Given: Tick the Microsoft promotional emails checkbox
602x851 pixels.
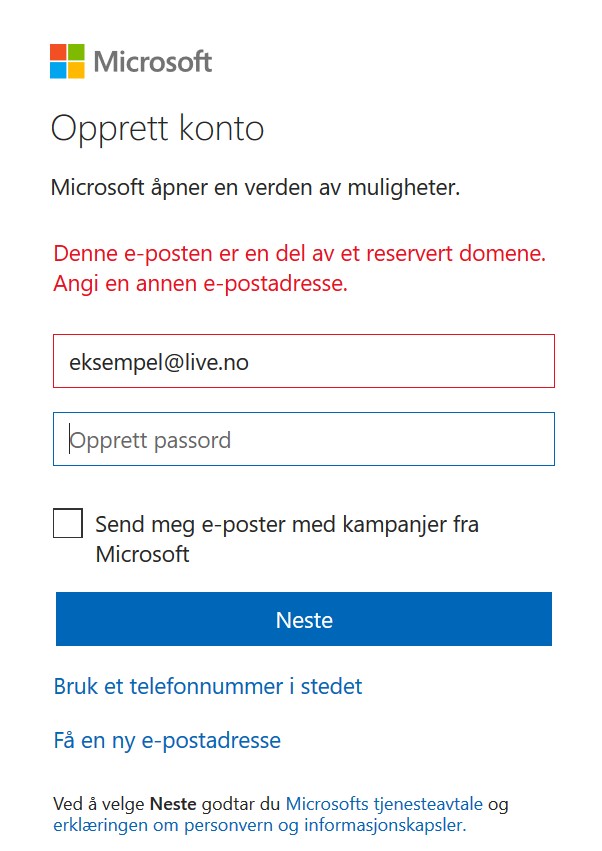Looking at the screenshot, I should pos(68,523).
